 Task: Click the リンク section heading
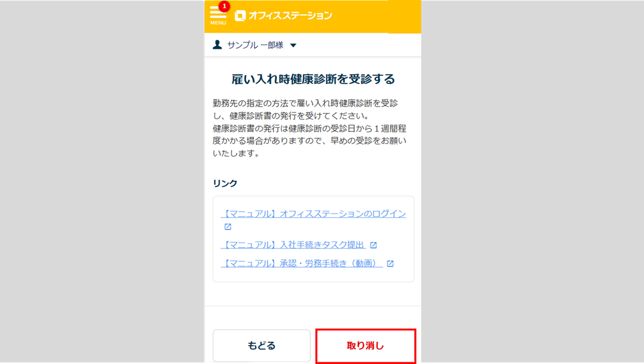tap(225, 183)
